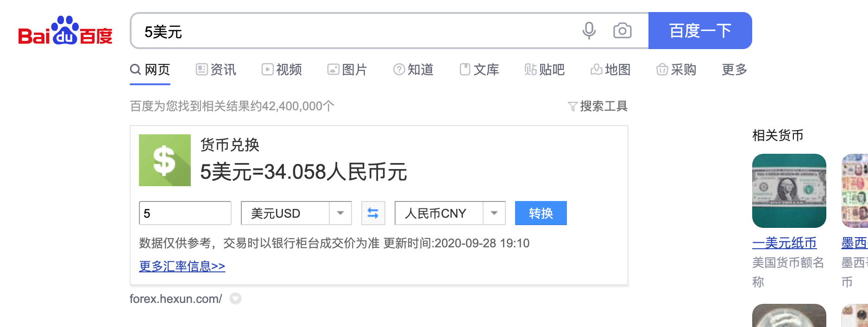Click the green dollar sign currency icon
The image size is (868, 327).
tap(165, 160)
